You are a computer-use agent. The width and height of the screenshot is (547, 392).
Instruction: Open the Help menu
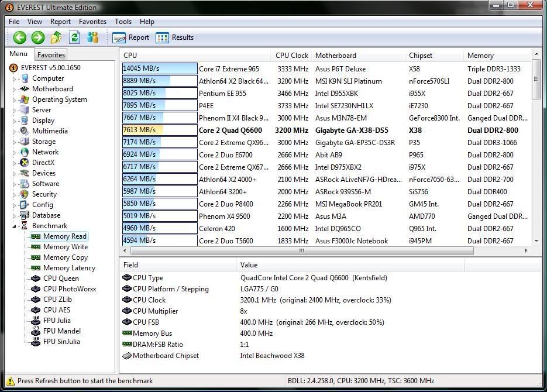(x=147, y=22)
